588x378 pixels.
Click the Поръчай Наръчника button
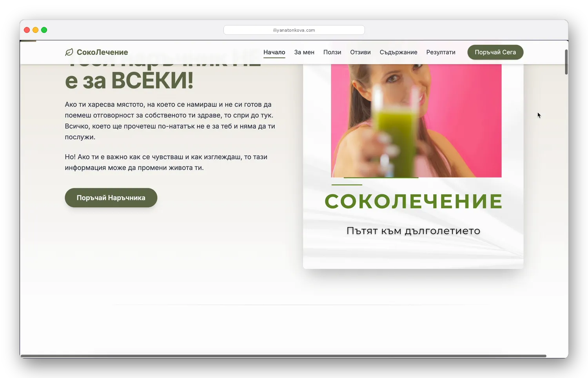[x=111, y=198]
